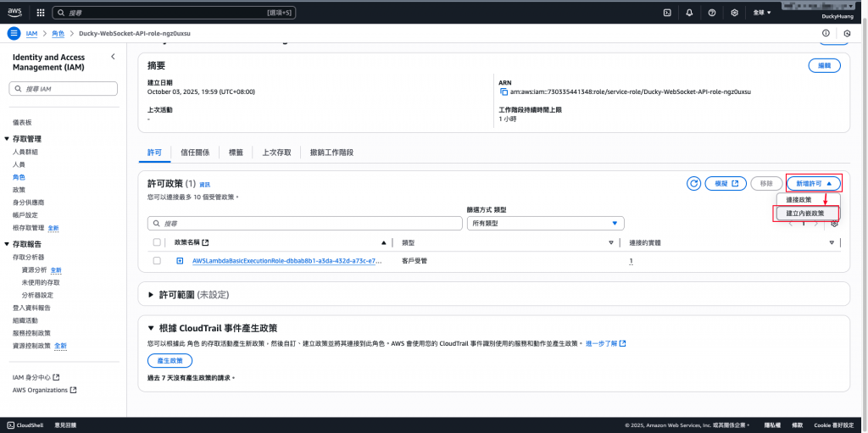The height and width of the screenshot is (433, 868).
Task: Focus the policy 搜尋 filter field
Action: pos(304,223)
